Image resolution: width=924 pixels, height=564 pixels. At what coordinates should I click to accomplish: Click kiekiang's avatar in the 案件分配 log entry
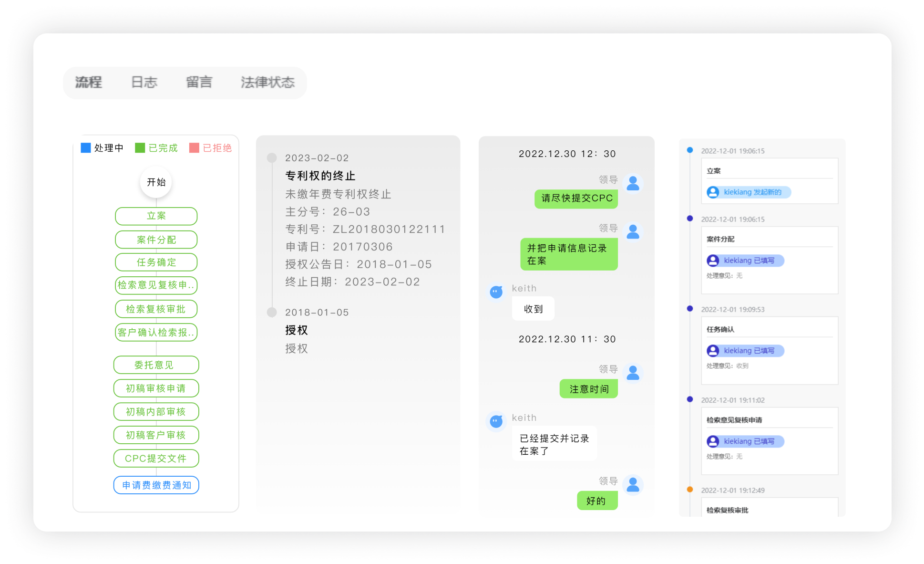click(713, 261)
